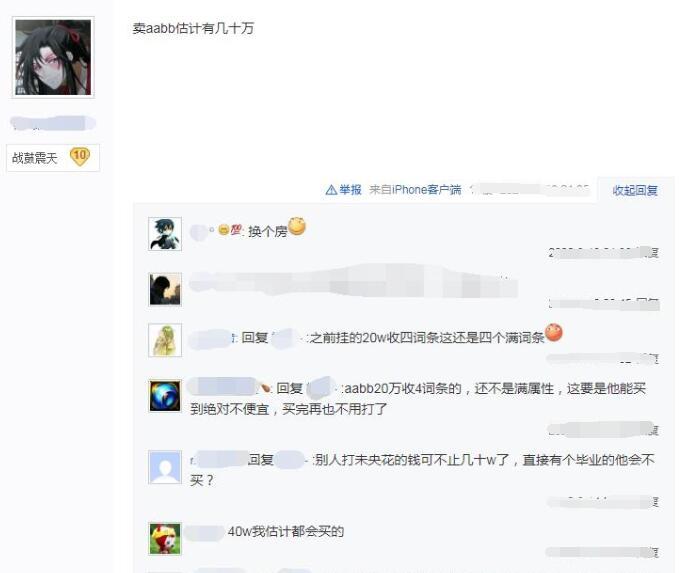Image resolution: width=686 pixels, height=573 pixels.
Task: Click the blurred username under the main avatar
Action: pos(53,123)
